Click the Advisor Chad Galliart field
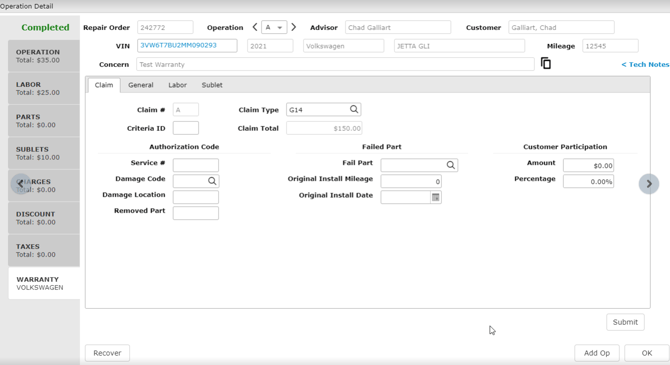Image resolution: width=670 pixels, height=365 pixels. pyautogui.click(x=398, y=27)
